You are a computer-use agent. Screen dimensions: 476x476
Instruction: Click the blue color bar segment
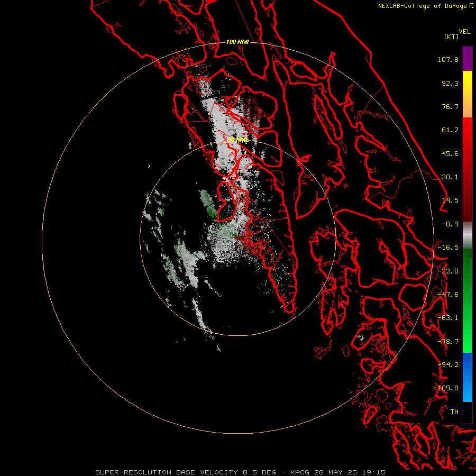[x=467, y=377]
